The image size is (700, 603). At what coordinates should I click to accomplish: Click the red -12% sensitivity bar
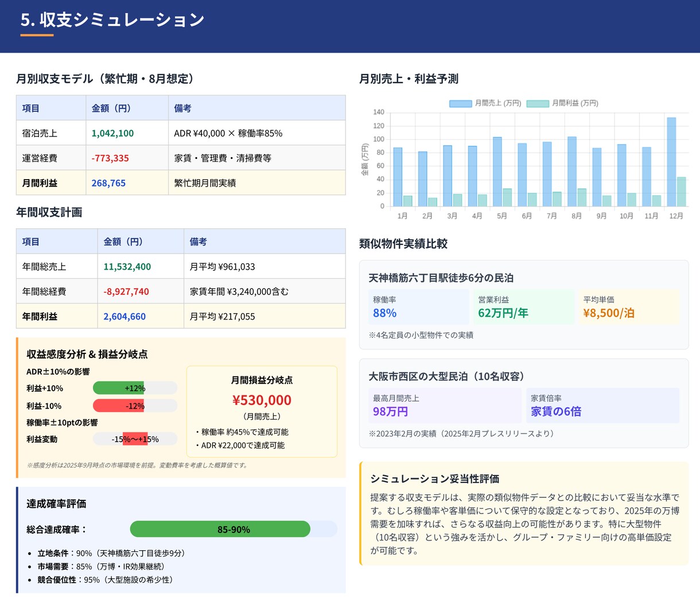(x=119, y=406)
